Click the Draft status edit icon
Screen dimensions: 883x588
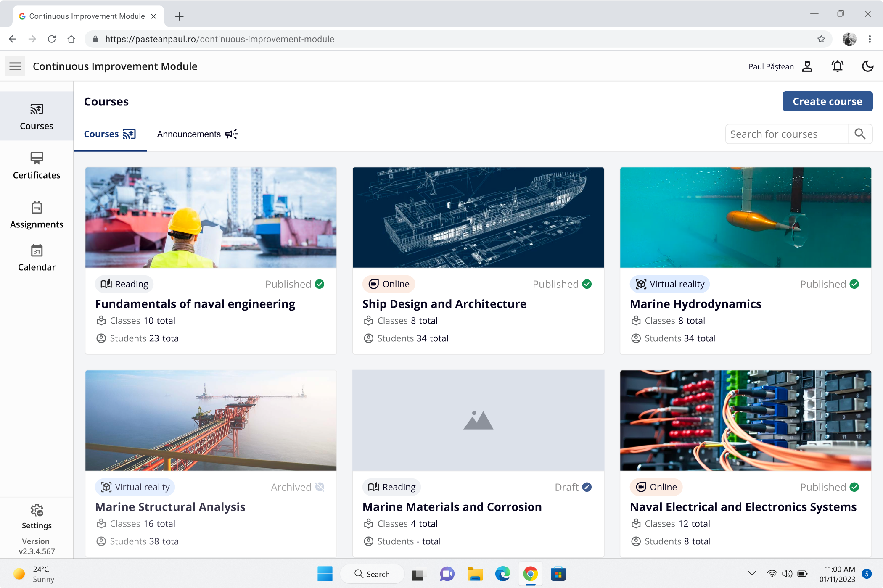click(x=587, y=487)
